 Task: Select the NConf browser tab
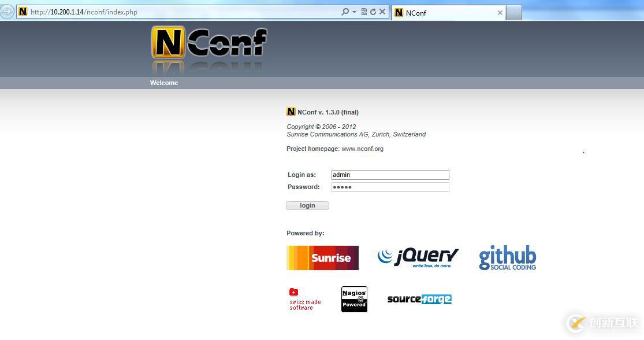[x=448, y=13]
